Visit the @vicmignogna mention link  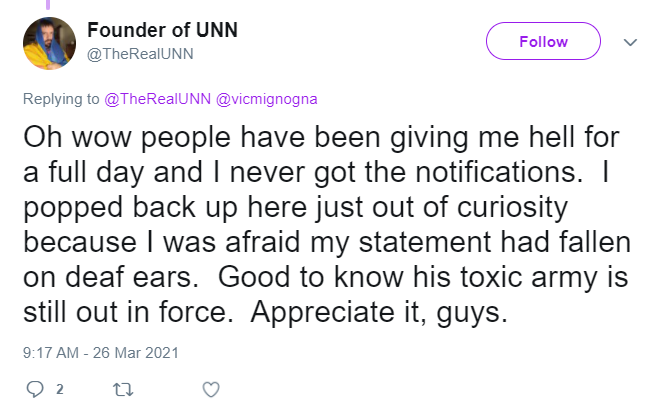coord(266,99)
